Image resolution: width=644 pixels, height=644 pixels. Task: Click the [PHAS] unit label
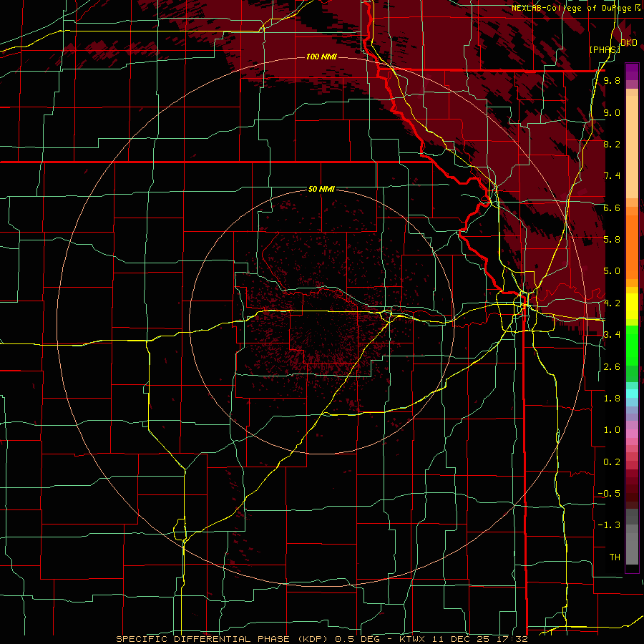tap(605, 49)
